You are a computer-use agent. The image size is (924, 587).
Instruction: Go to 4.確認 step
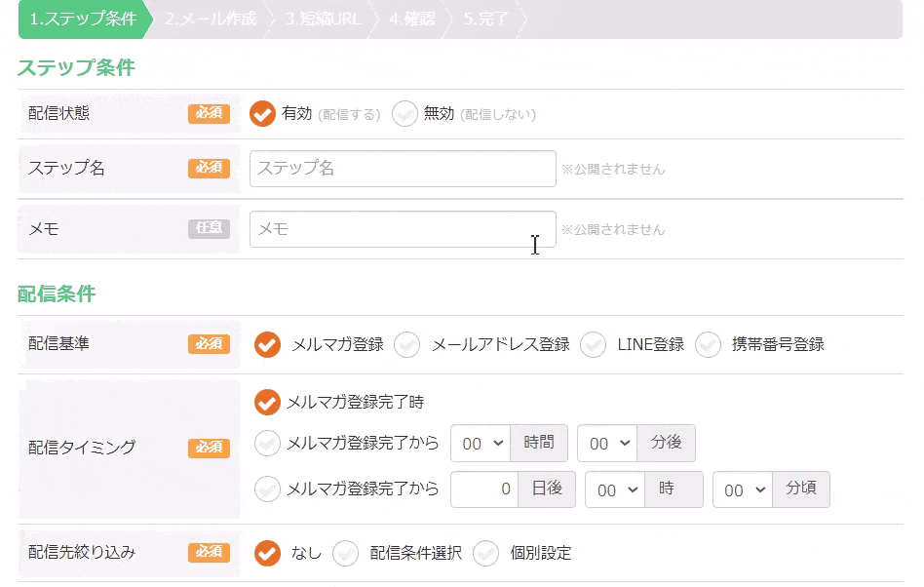412,19
